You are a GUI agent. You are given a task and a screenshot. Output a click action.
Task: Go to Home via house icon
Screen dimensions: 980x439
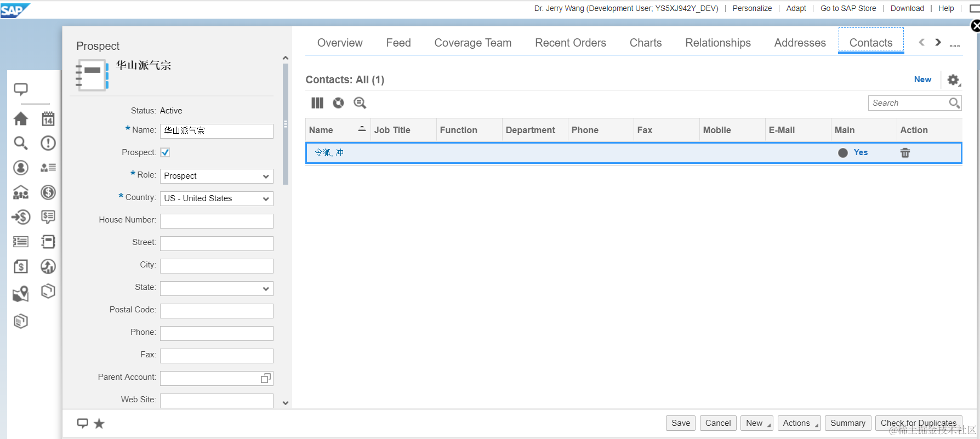[21, 118]
